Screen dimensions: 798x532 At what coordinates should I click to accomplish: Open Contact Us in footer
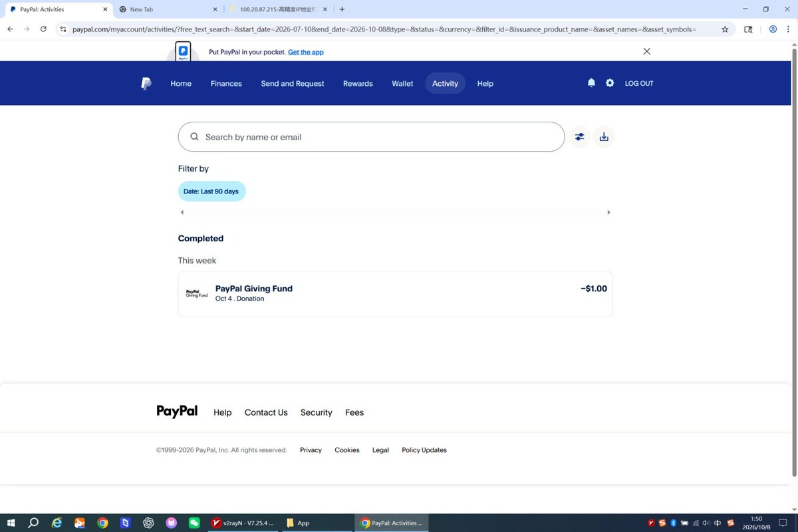pyautogui.click(x=266, y=412)
